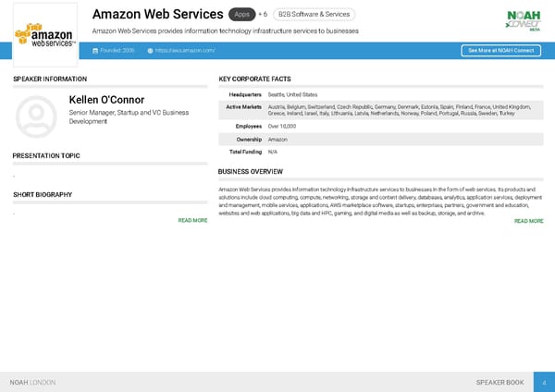Click READ MORE under Short Biography
This screenshot has width=555, height=392.
click(192, 221)
